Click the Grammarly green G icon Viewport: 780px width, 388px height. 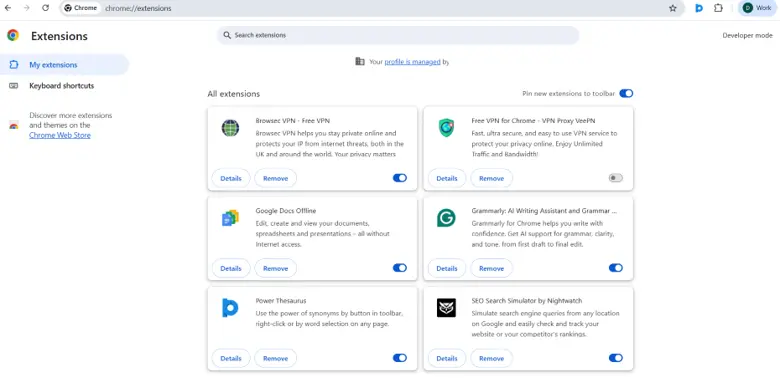[x=446, y=218]
